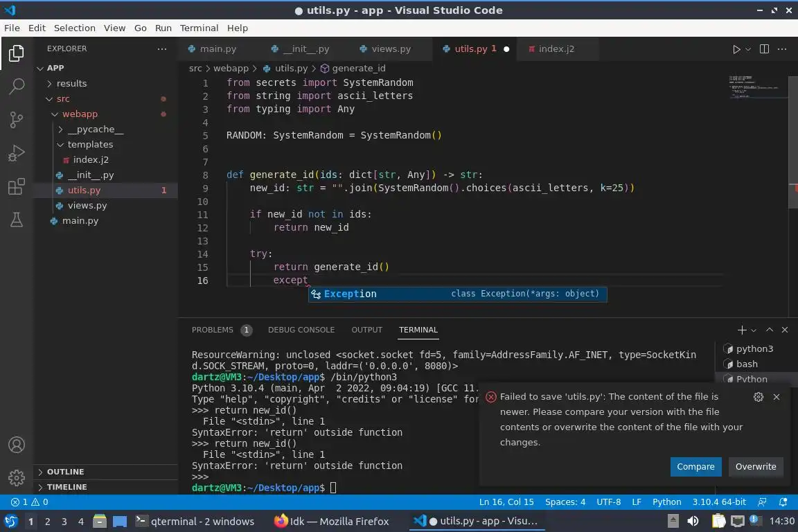Add a new terminal with the plus icon

coord(741,330)
